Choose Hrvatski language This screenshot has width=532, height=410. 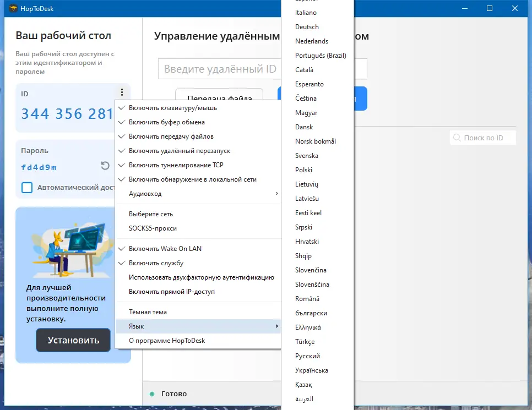(318, 242)
